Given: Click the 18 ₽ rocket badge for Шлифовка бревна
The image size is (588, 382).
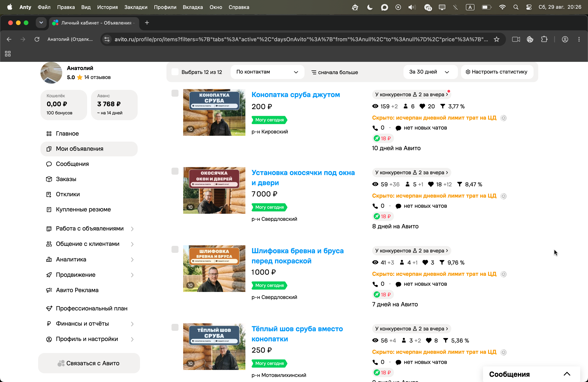Looking at the screenshot, I should (383, 294).
